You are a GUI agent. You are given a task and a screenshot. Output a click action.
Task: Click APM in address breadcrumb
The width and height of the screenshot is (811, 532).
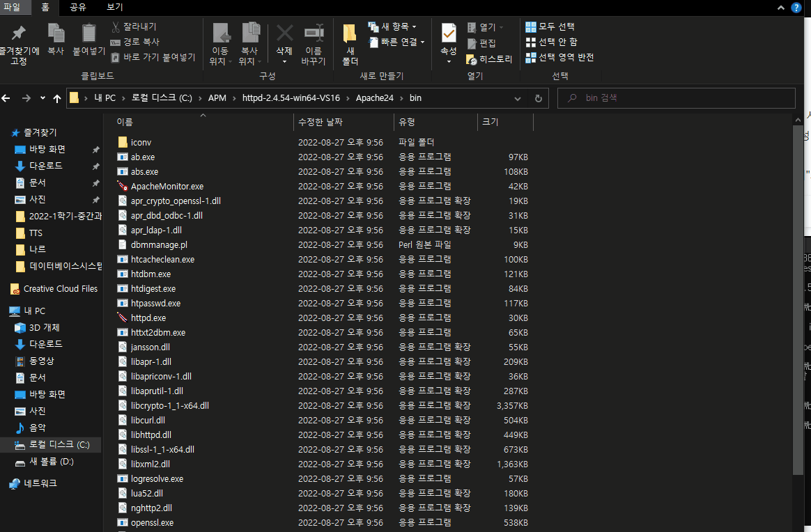[x=217, y=97]
